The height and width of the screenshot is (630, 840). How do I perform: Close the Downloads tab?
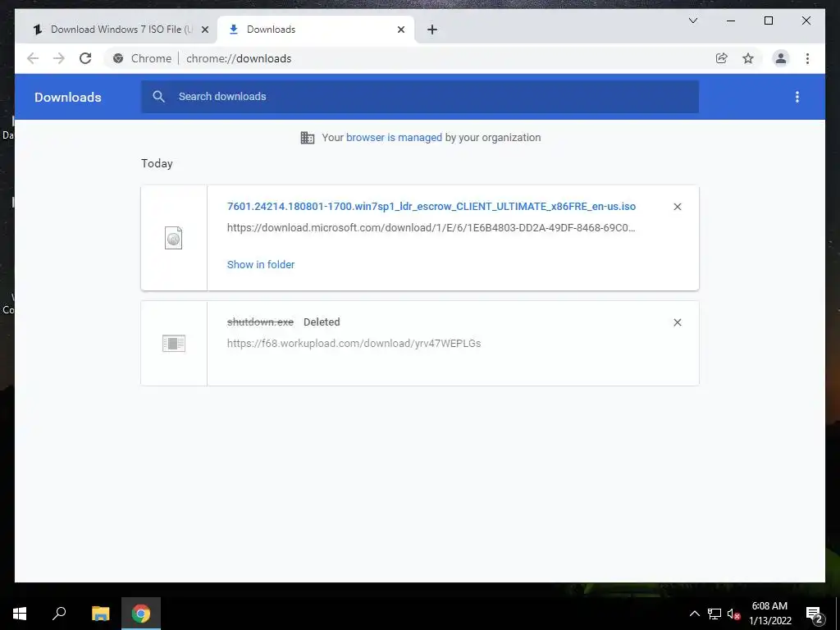pos(400,30)
